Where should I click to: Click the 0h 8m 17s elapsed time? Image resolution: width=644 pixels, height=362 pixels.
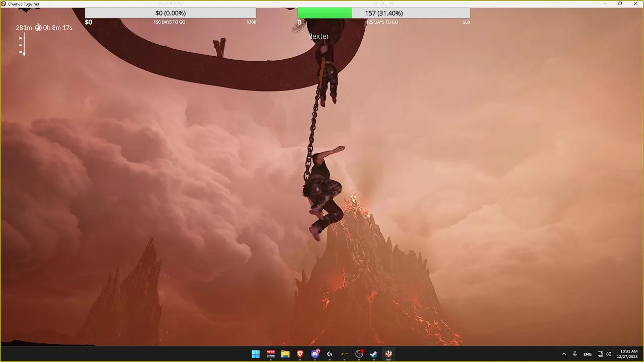pos(58,28)
